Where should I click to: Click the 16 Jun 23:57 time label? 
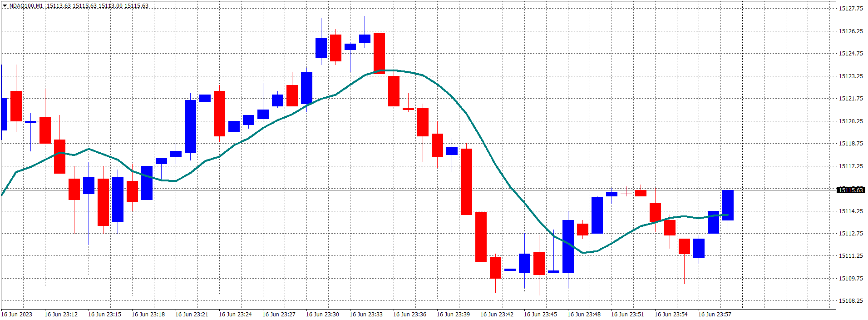(x=715, y=314)
